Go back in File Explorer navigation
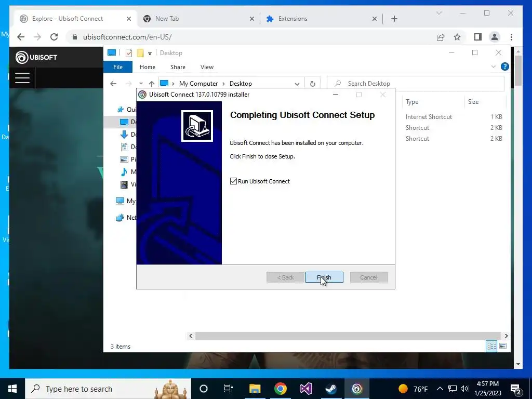The height and width of the screenshot is (399, 532). 113,84
